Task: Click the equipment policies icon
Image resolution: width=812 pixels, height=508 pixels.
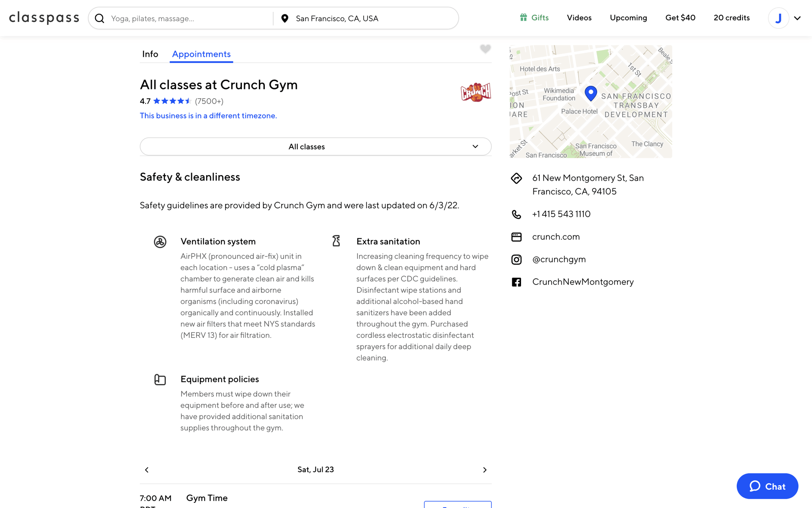Action: coord(160,380)
